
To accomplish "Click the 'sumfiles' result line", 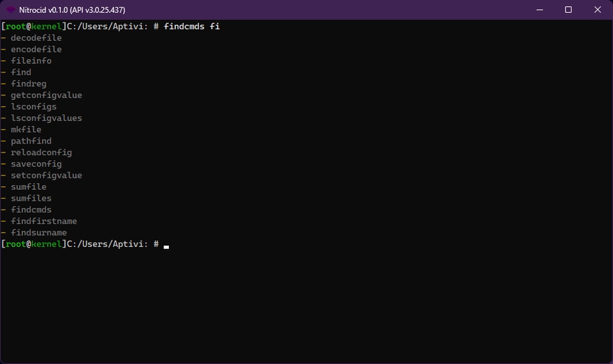I will (31, 199).
